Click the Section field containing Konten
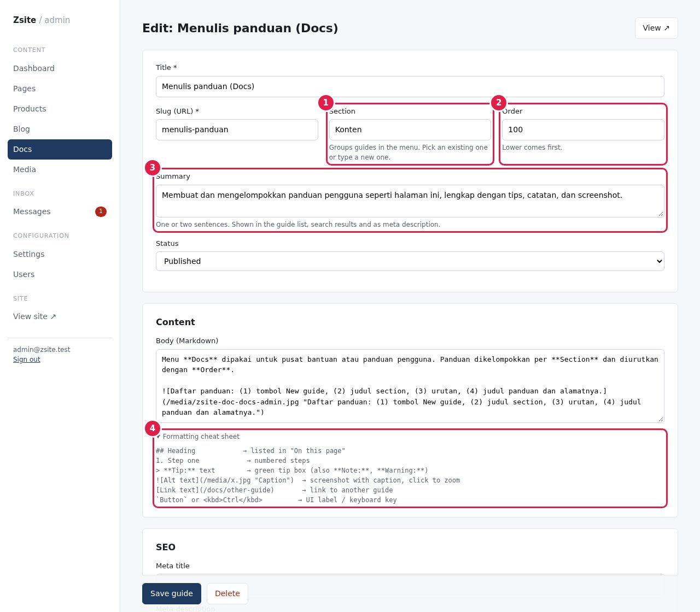The image size is (700, 612). pyautogui.click(x=410, y=130)
